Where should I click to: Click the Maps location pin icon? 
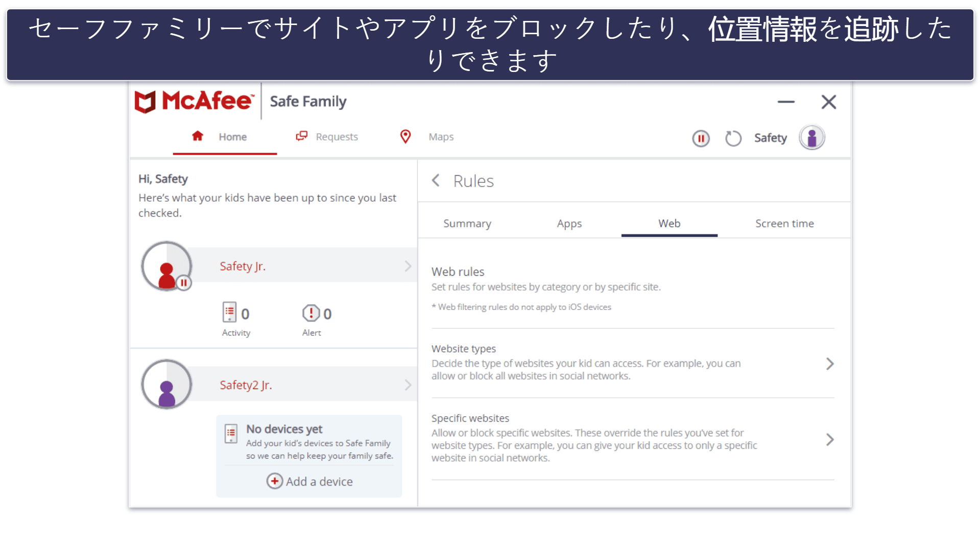tap(405, 136)
